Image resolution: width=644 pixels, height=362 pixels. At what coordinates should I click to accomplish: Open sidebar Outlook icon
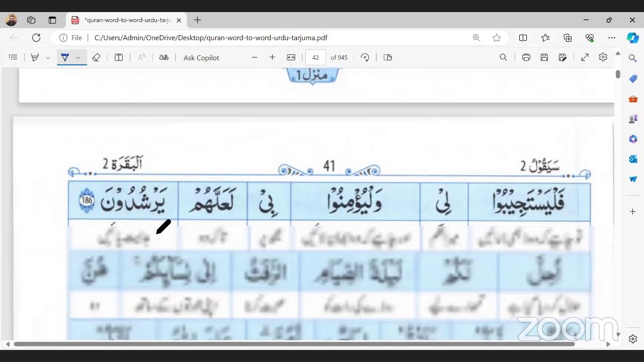[633, 159]
